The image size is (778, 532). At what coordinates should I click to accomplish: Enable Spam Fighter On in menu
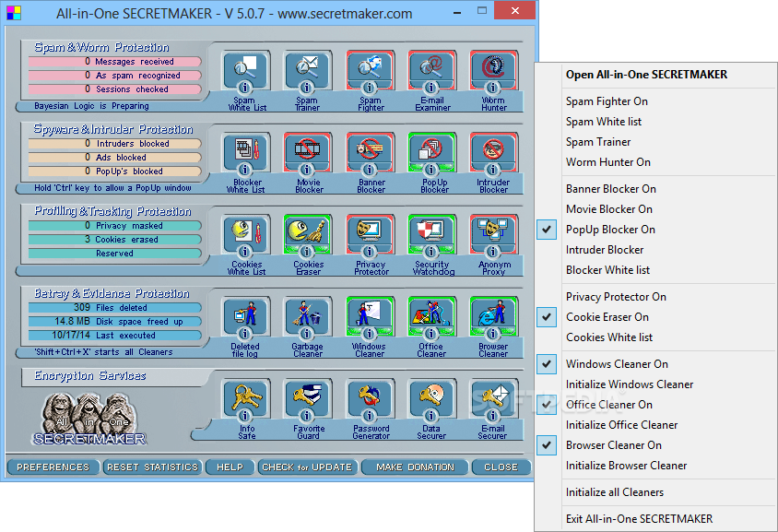[x=655, y=101]
